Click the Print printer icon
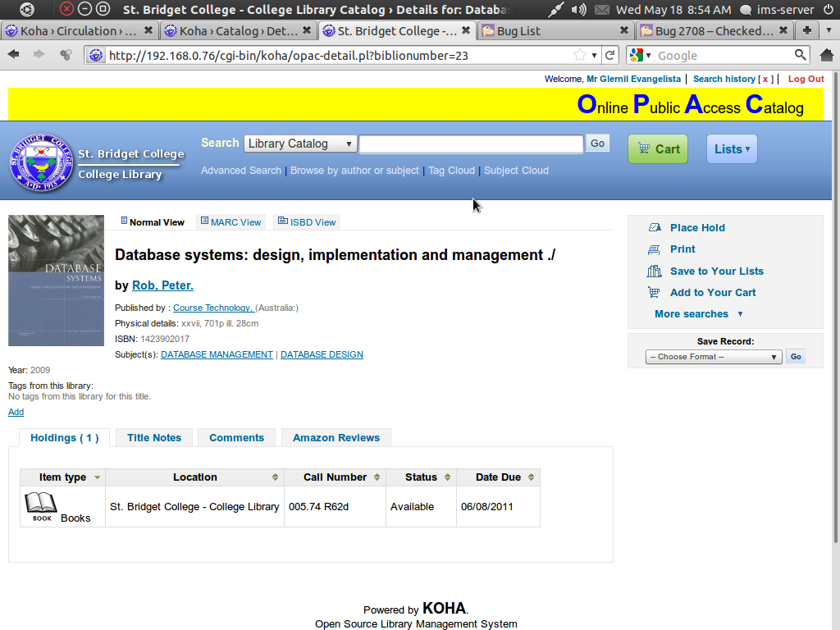The height and width of the screenshot is (630, 840). pyautogui.click(x=654, y=249)
